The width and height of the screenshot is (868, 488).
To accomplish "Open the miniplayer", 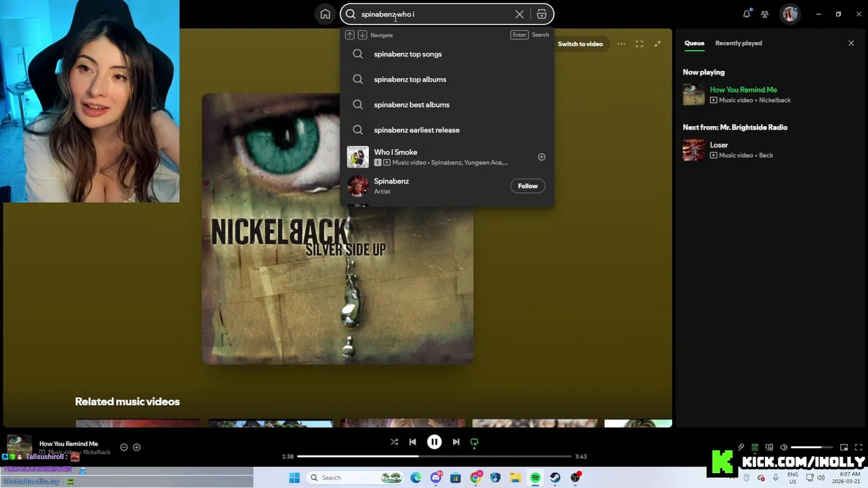I will [844, 447].
